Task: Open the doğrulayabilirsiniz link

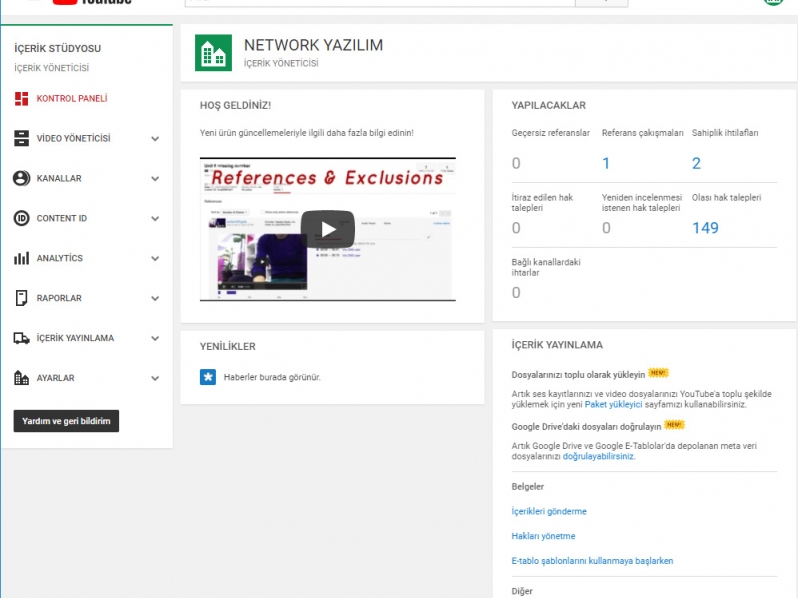Action: pos(598,457)
